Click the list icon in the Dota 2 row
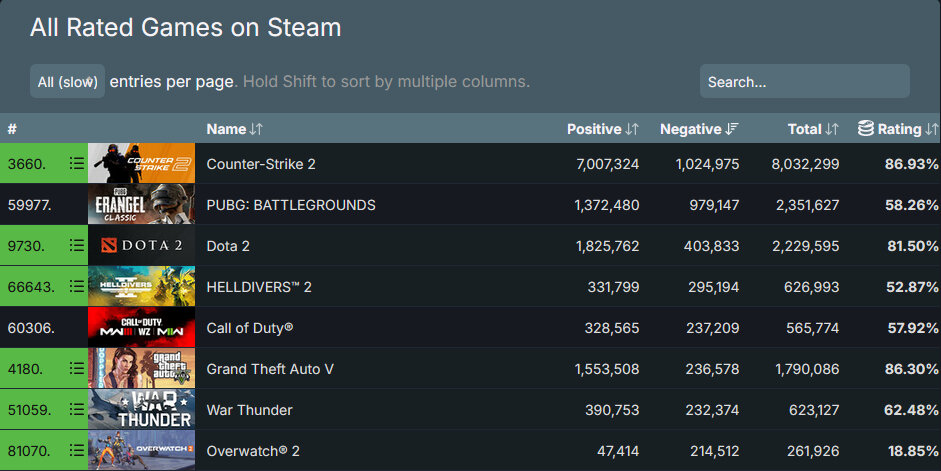This screenshot has height=471, width=941. [x=76, y=245]
